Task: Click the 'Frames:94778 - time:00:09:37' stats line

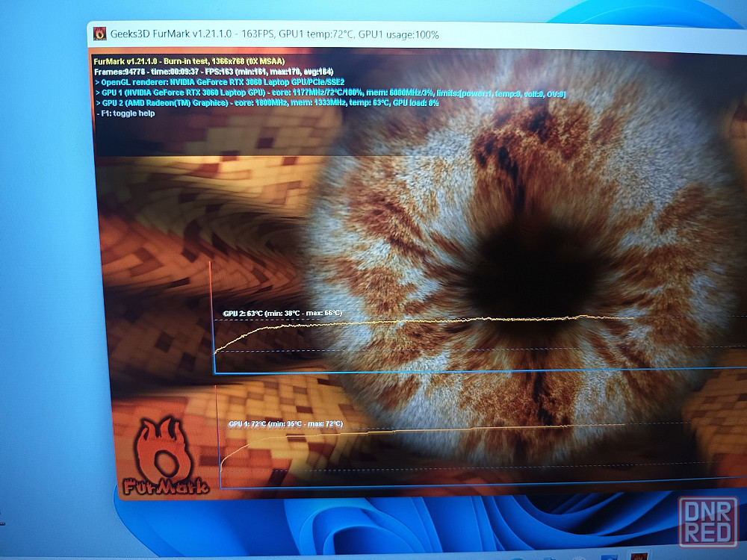Action: pyautogui.click(x=214, y=72)
